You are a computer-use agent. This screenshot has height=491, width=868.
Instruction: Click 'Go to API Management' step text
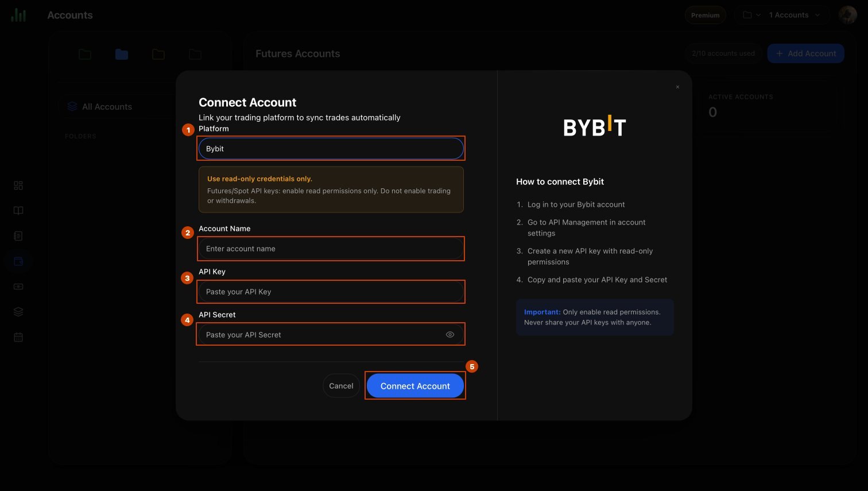tap(586, 227)
